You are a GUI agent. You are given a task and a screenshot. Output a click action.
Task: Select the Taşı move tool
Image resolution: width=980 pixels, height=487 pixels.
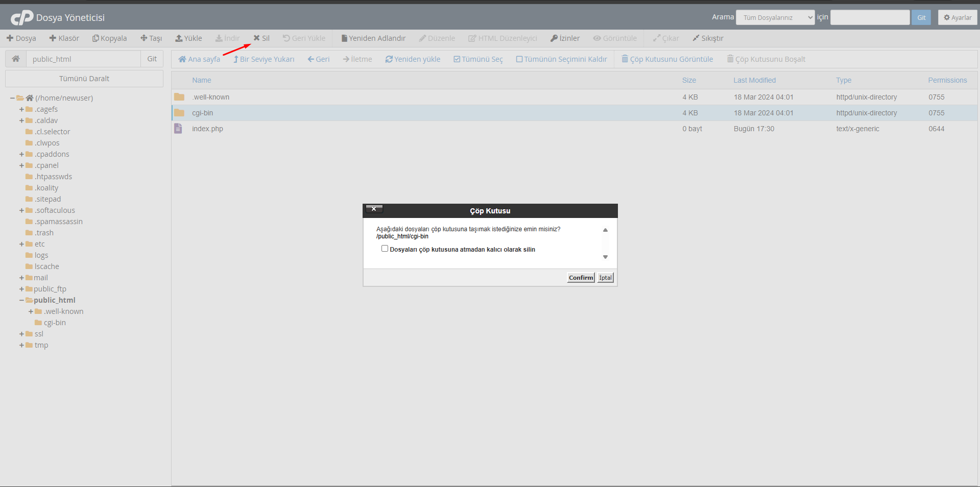click(151, 38)
